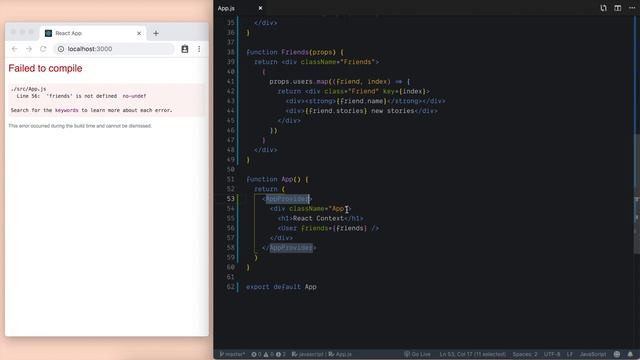Click the 'error occurred during the build' note
This screenshot has width=640, height=360.
coord(80,126)
